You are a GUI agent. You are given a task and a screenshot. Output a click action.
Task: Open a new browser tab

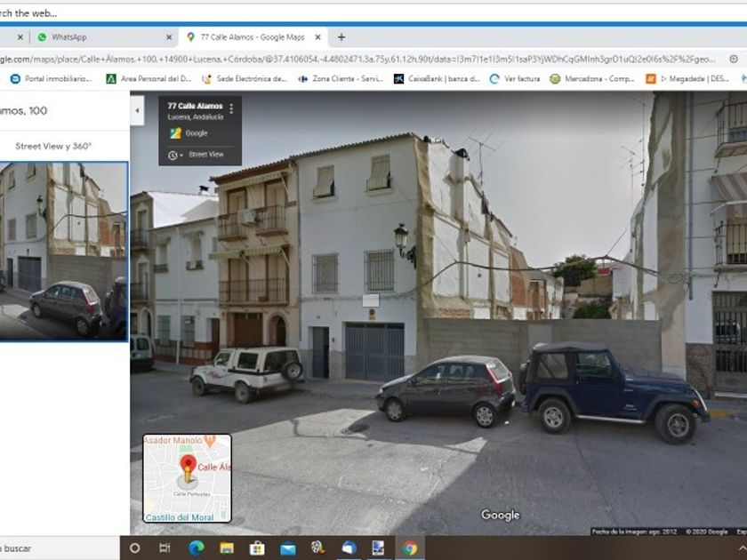(341, 37)
